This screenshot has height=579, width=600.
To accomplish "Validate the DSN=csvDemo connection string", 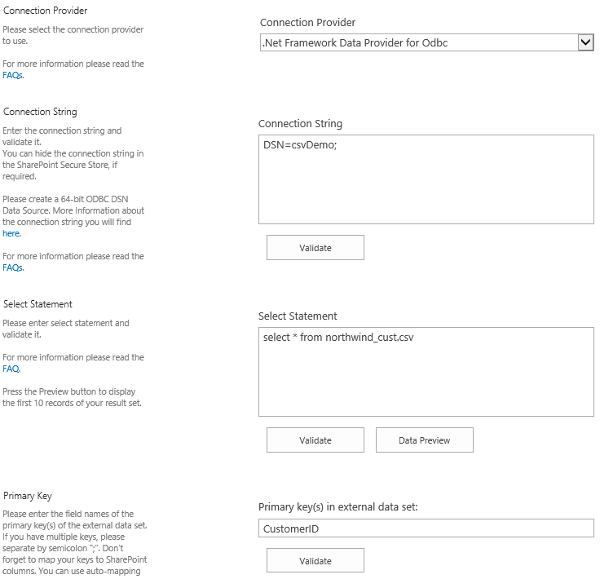I will [x=315, y=248].
